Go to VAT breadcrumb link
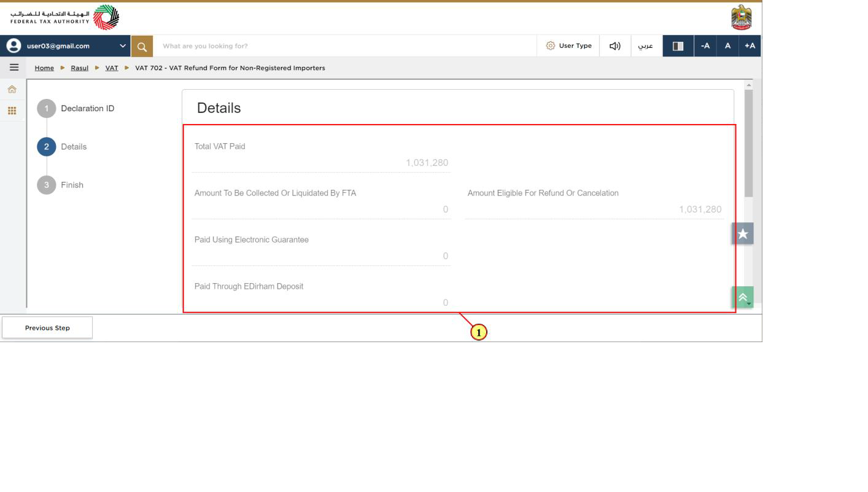The image size is (868, 492). [x=112, y=68]
